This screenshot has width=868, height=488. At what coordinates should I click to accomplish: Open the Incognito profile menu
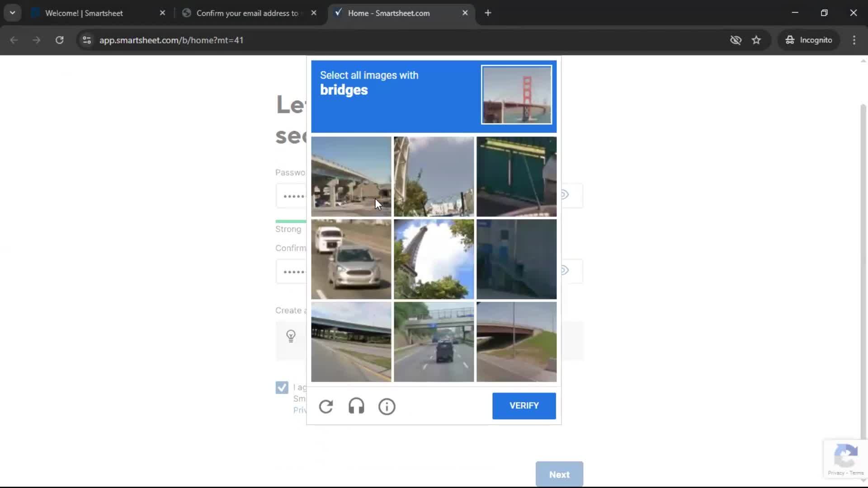pyautogui.click(x=809, y=40)
